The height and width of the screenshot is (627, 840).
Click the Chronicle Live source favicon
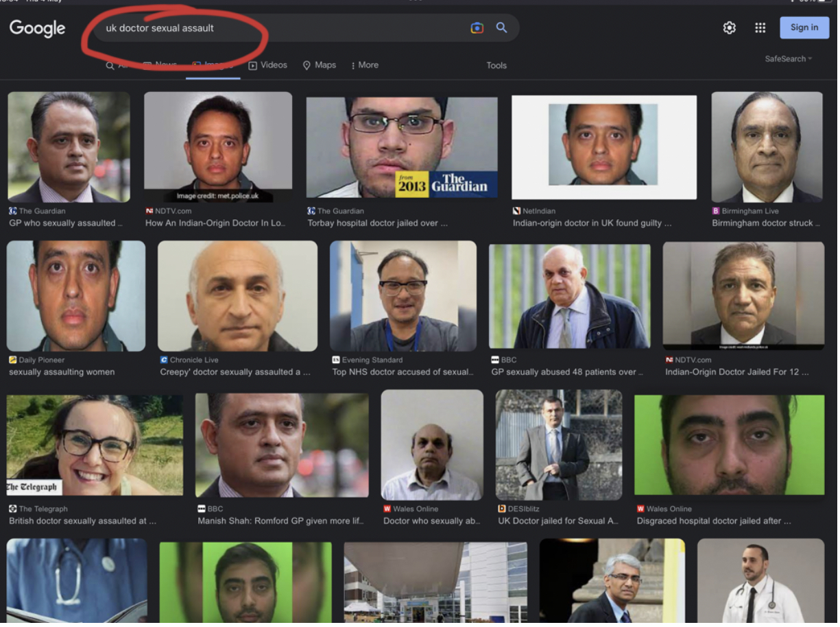pyautogui.click(x=164, y=360)
